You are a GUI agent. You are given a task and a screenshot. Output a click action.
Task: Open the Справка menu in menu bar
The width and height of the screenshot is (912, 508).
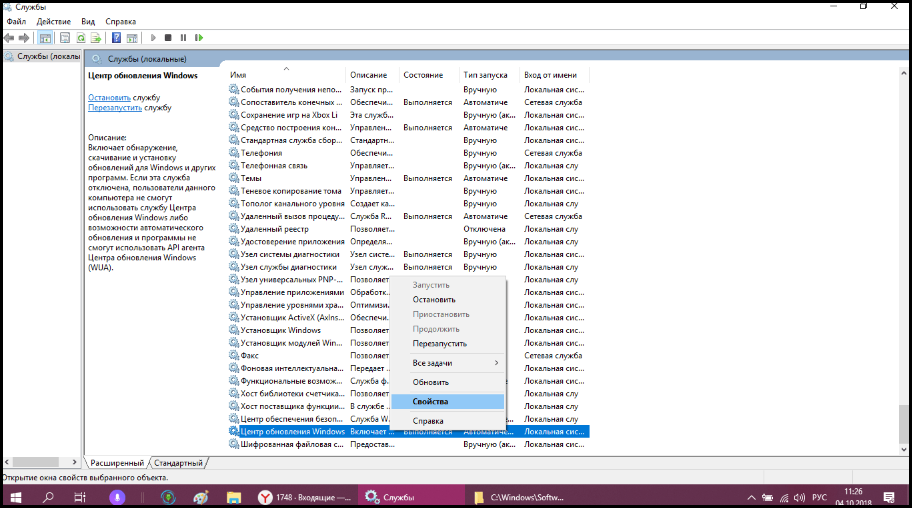click(x=120, y=22)
